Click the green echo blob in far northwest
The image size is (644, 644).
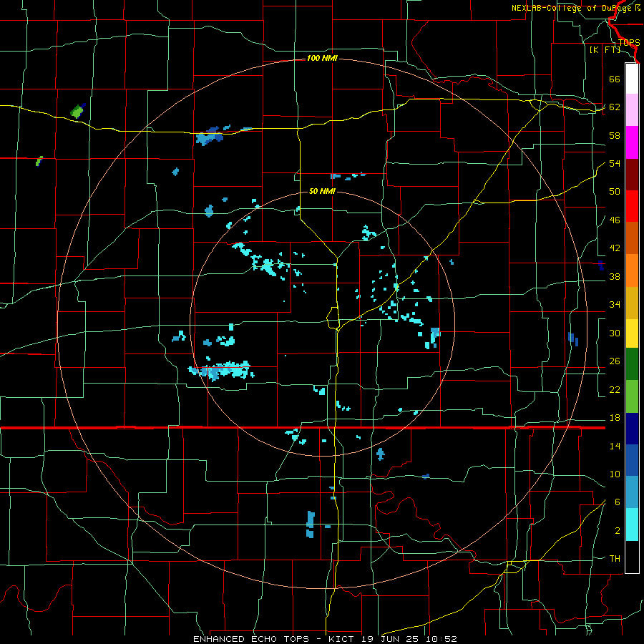coord(77,112)
